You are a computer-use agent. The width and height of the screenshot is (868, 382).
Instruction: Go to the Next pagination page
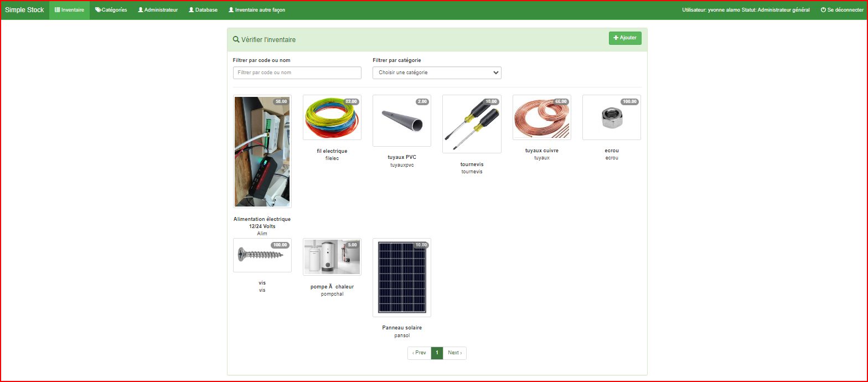[454, 353]
